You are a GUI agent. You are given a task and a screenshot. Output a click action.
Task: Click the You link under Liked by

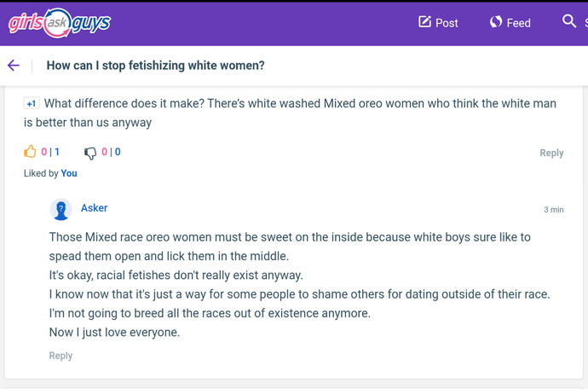coord(69,173)
